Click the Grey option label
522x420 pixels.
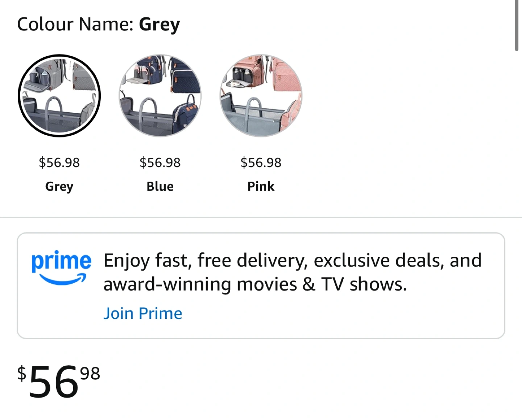click(x=59, y=186)
